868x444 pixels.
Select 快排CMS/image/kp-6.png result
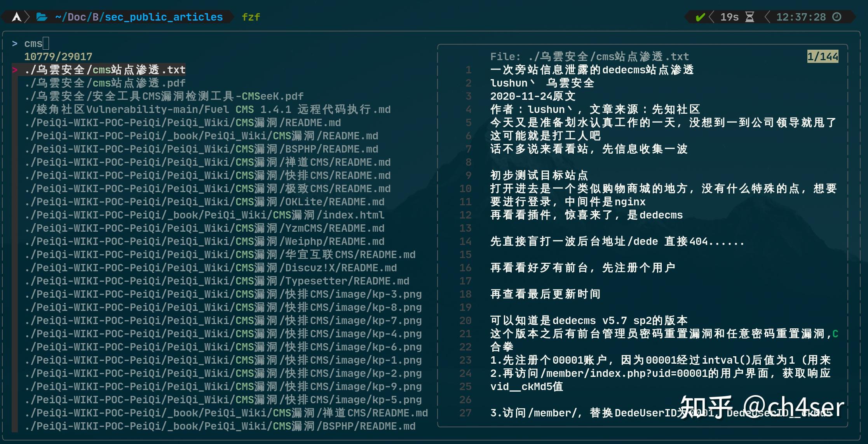coord(223,347)
